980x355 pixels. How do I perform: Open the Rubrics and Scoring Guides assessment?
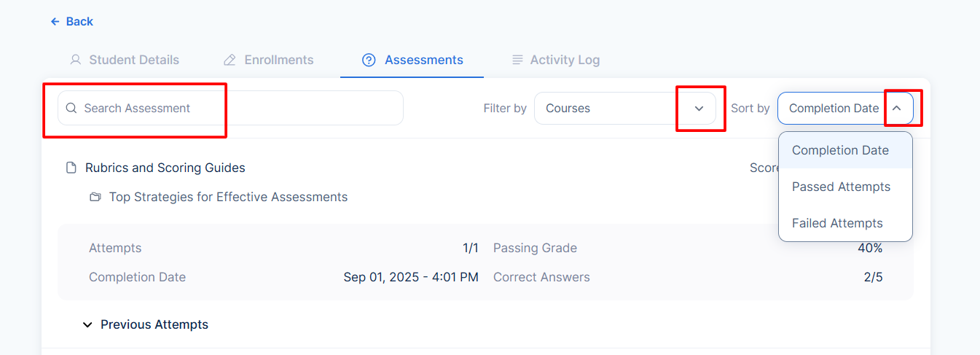pos(165,168)
